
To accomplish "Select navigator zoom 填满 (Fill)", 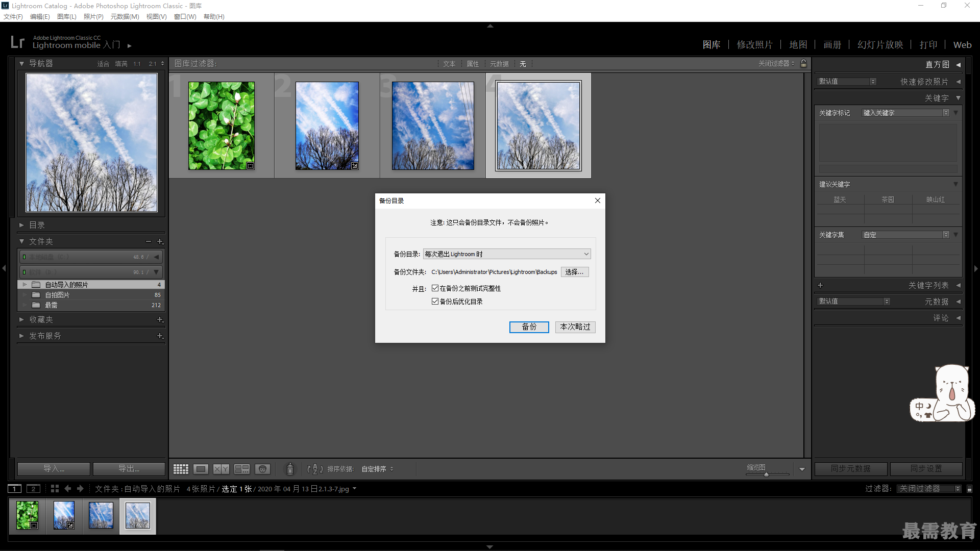I will click(x=121, y=64).
